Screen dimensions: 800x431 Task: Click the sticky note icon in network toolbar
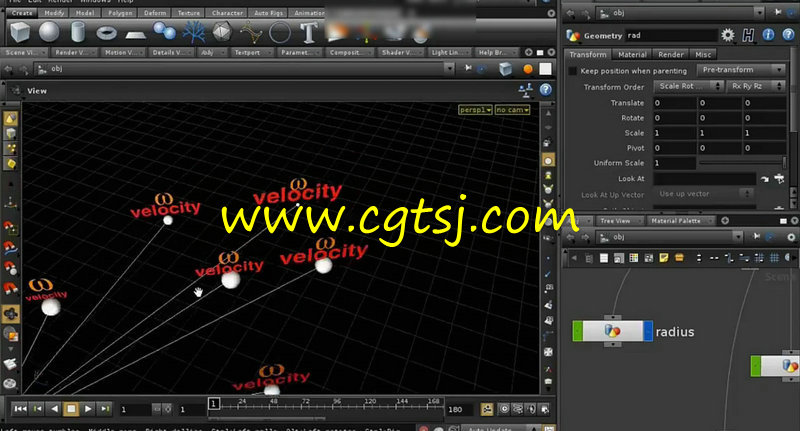(x=664, y=258)
